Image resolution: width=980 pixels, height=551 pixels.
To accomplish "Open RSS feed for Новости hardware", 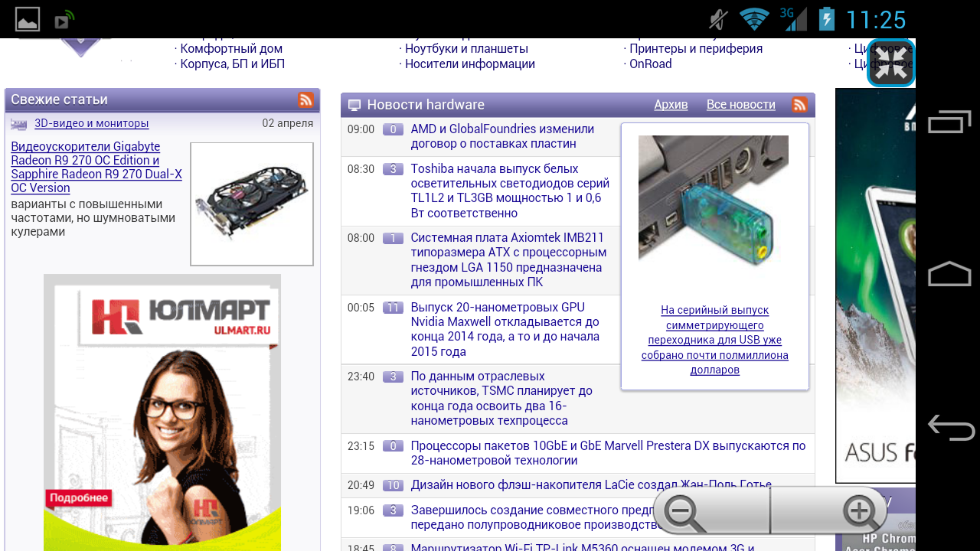I will pyautogui.click(x=799, y=105).
